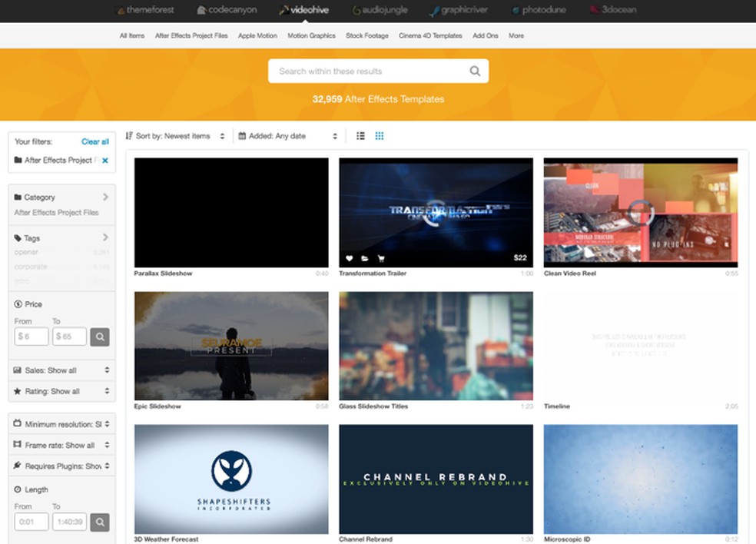Switch to grid view layout
This screenshot has width=756, height=544.
(380, 136)
